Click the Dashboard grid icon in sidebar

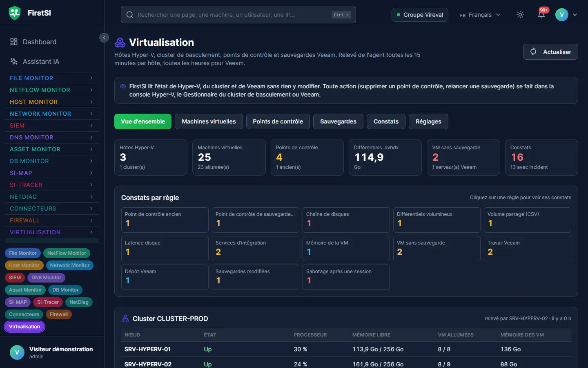(x=14, y=42)
